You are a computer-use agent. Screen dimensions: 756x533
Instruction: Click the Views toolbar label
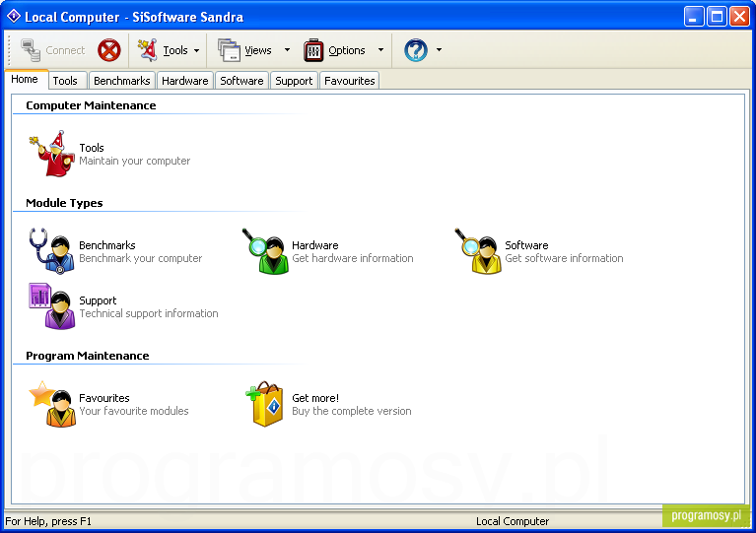tap(258, 50)
